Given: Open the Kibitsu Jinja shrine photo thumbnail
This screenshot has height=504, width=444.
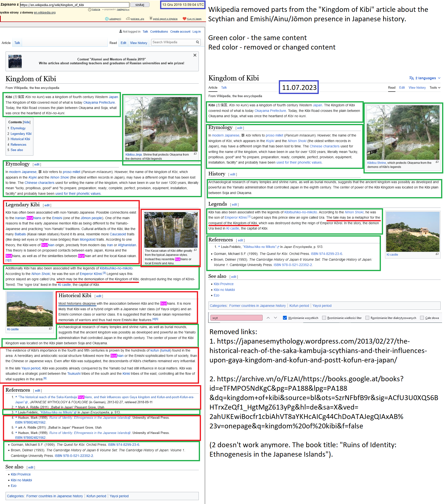Looking at the screenshot, I should point(161,124).
